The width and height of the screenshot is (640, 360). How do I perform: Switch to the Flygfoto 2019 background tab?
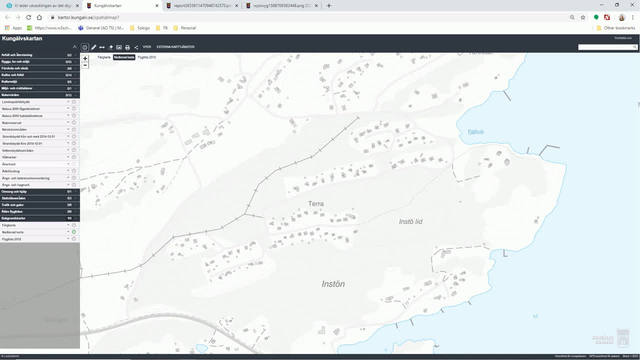(147, 57)
